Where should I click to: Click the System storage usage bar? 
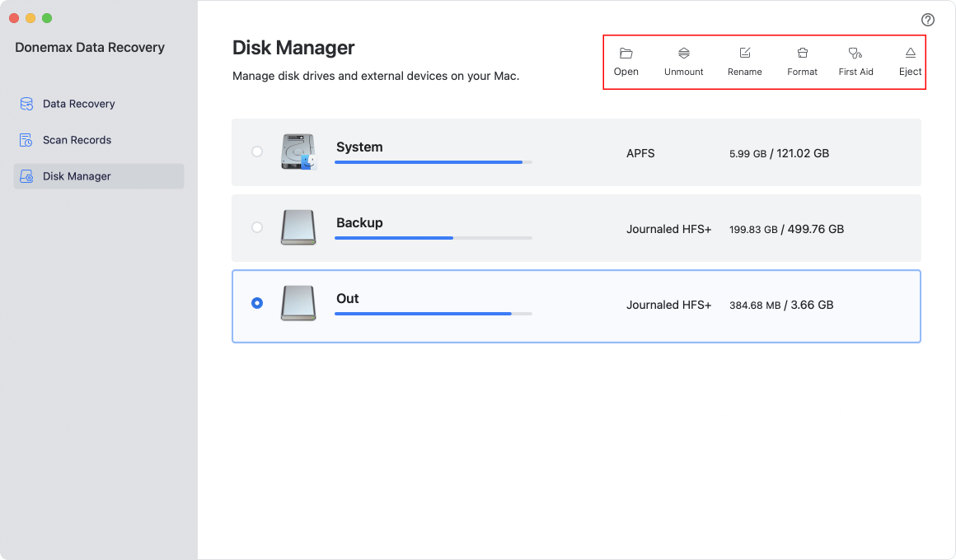click(x=433, y=161)
